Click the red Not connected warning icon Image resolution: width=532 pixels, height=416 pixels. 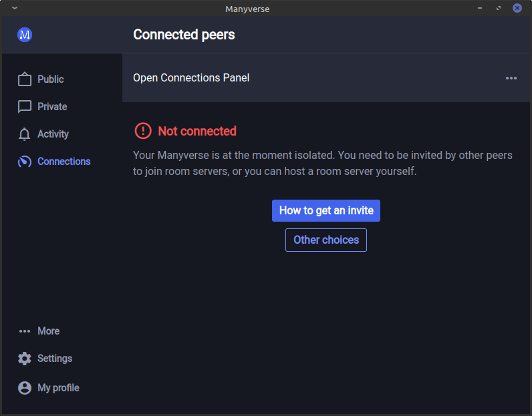[143, 131]
